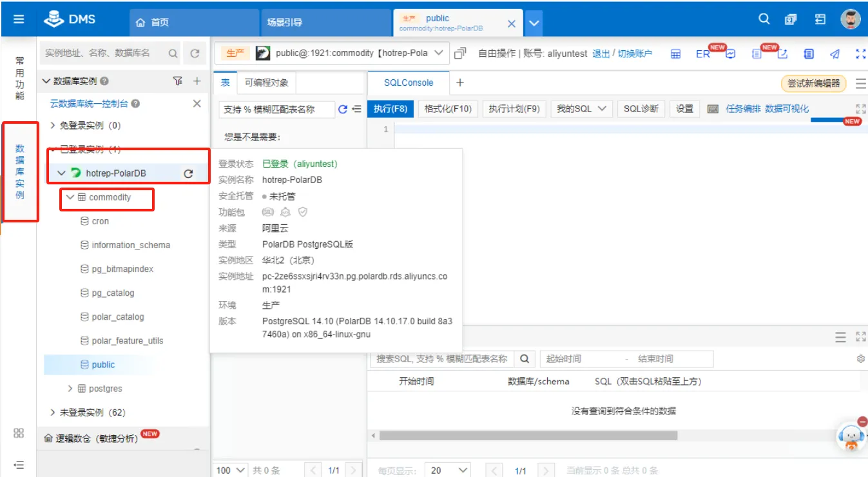Click the SQL诊断 button
Viewport: 868px width, 477px height.
[x=641, y=109]
